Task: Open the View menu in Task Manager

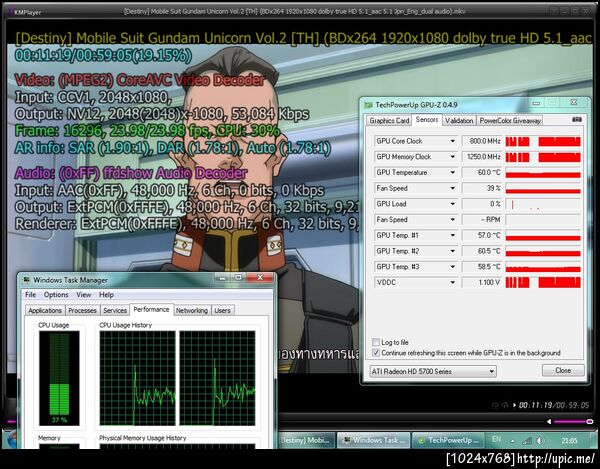Action: (x=83, y=295)
